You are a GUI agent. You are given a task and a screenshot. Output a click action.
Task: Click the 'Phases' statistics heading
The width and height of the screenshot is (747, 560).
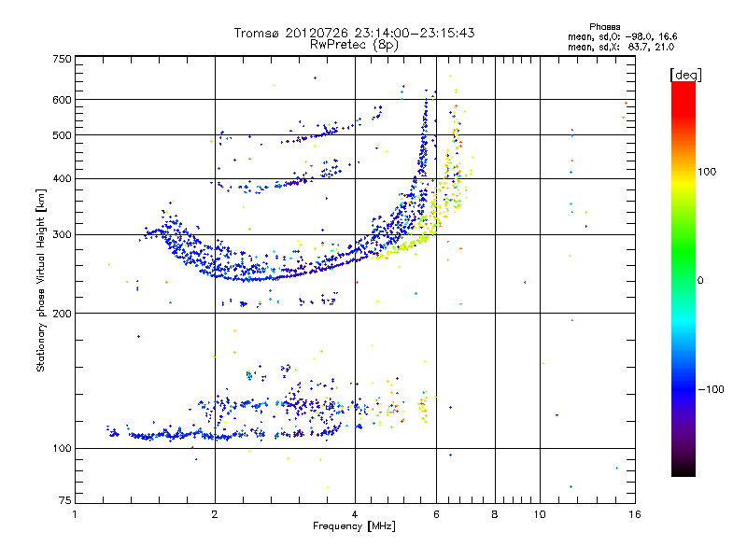(604, 27)
